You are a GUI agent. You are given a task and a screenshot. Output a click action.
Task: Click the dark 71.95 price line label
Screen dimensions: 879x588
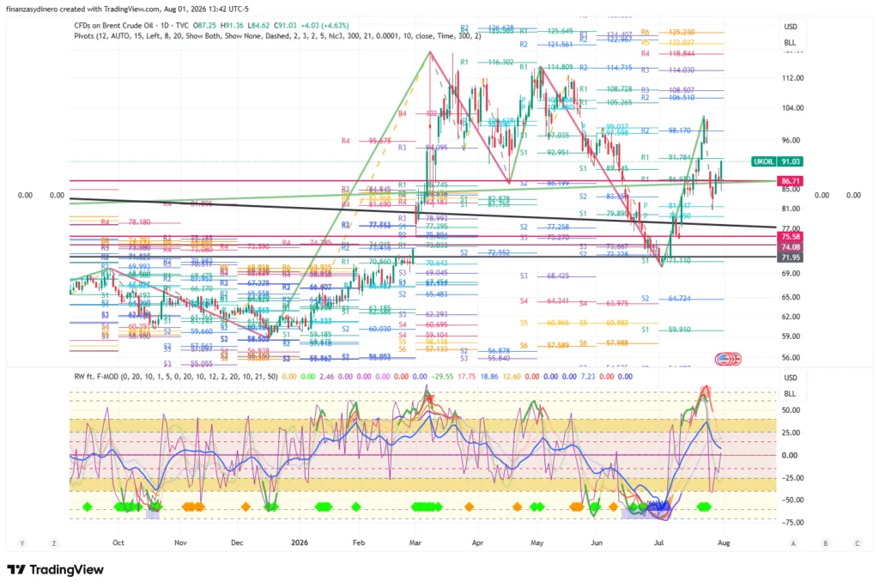[x=790, y=258]
